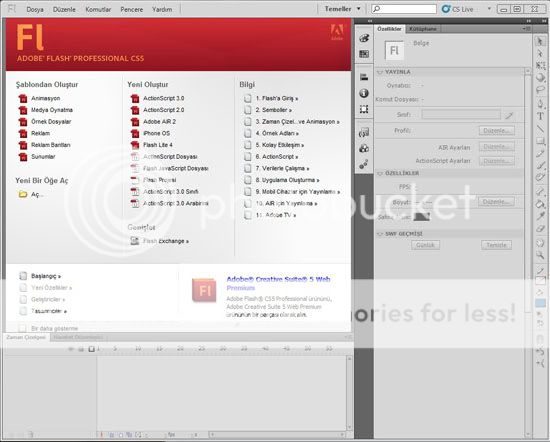Select the Pencil tool

[x=541, y=153]
